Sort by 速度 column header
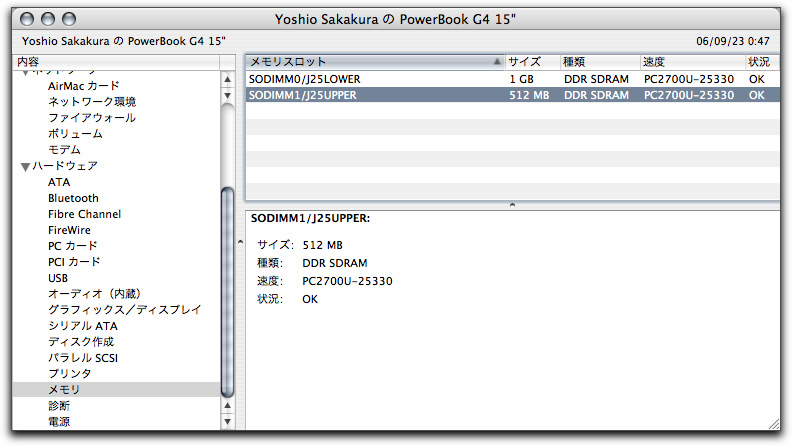This screenshot has height=446, width=792. (690, 62)
